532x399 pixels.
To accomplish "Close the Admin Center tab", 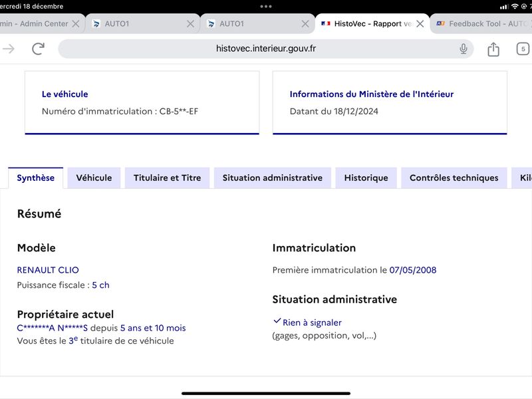I will tap(76, 24).
